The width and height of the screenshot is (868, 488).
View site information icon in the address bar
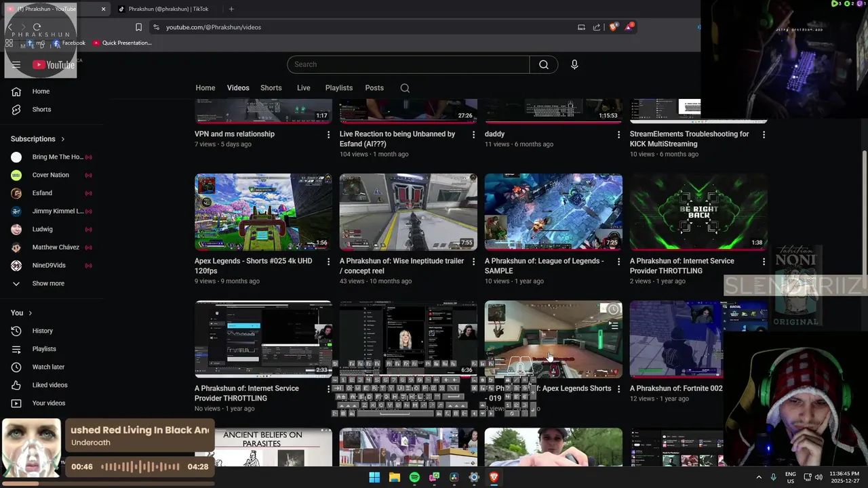point(156,27)
